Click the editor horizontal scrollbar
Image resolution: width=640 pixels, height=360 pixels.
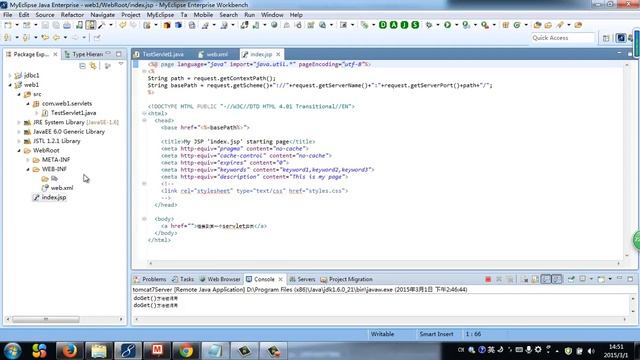click(x=384, y=263)
